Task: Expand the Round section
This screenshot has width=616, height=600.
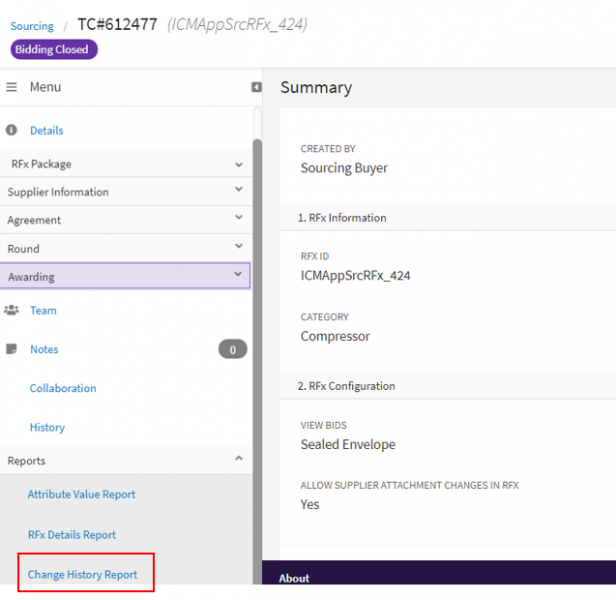Action: (x=238, y=247)
